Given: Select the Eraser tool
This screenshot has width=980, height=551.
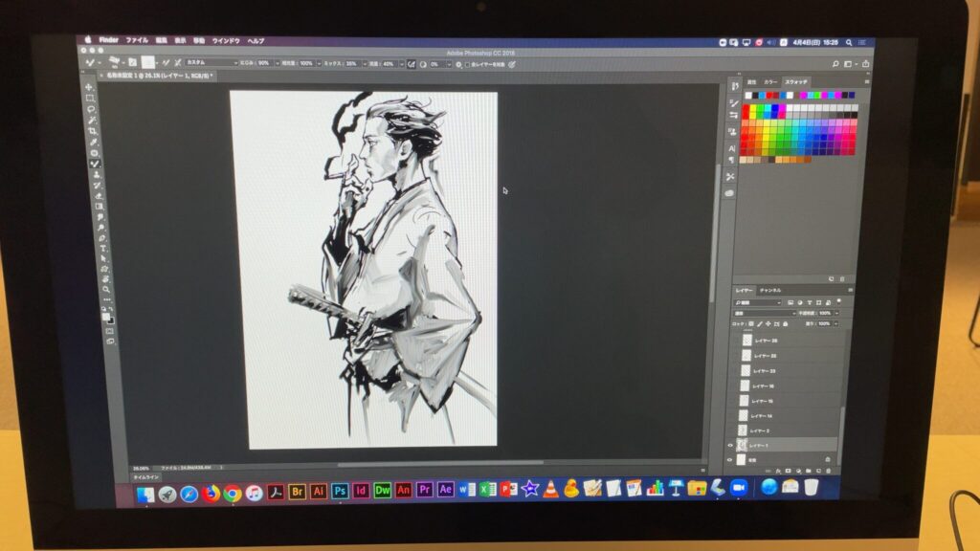Looking at the screenshot, I should (x=99, y=195).
